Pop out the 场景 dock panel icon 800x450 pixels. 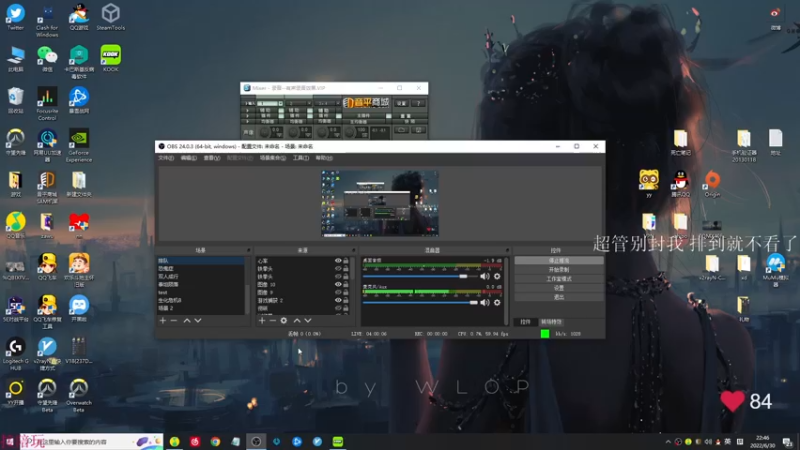point(248,251)
